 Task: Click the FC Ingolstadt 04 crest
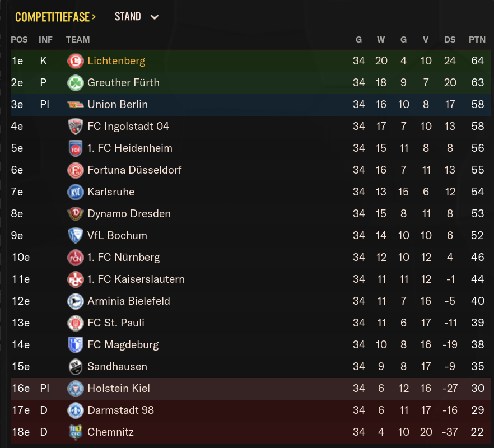(x=75, y=127)
